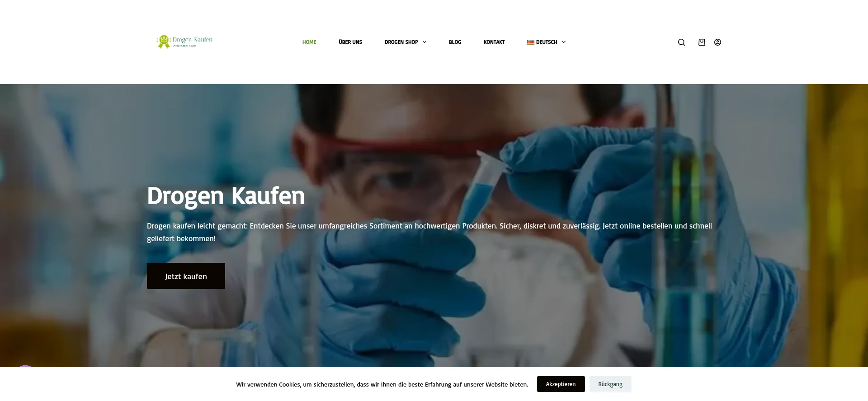Open the shopping cart icon
Viewport: 868px width, 401px height.
702,42
